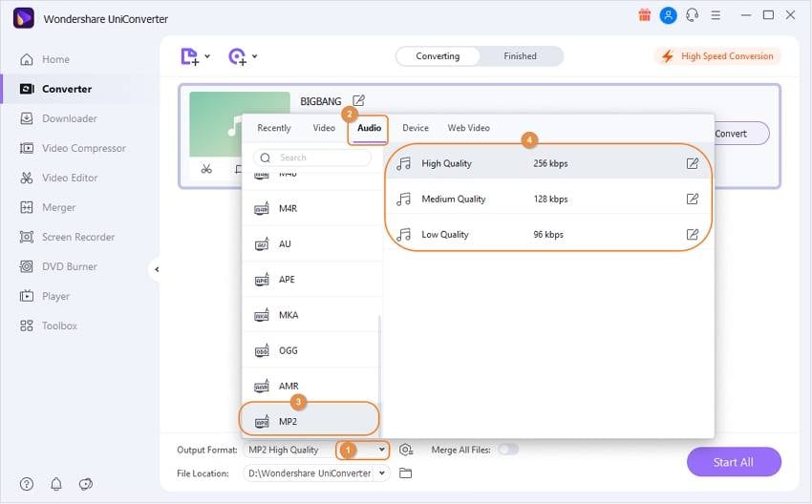Click the BIGBANG file name
Image resolution: width=812 pixels, height=504 pixels.
point(321,101)
